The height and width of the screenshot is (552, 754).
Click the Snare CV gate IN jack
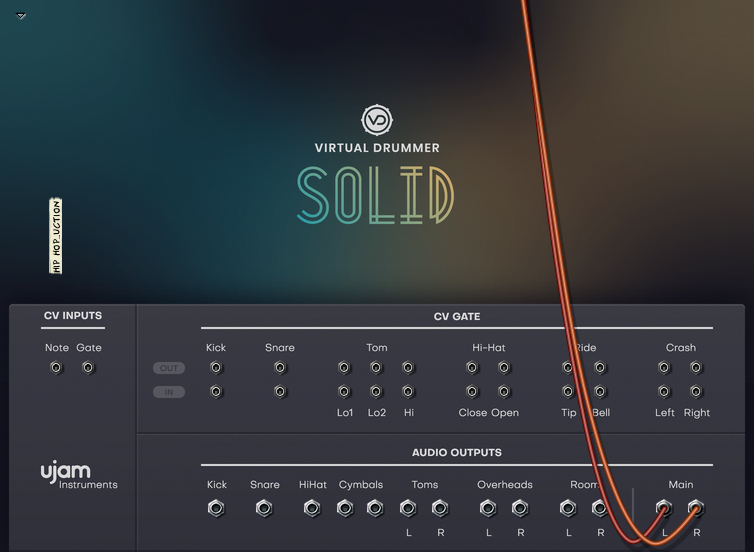click(x=280, y=392)
